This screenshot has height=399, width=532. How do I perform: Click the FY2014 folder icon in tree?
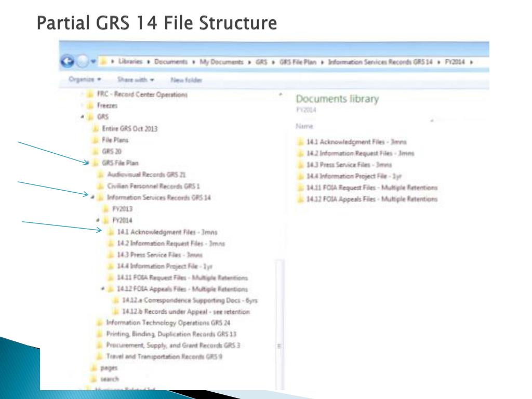pos(106,220)
